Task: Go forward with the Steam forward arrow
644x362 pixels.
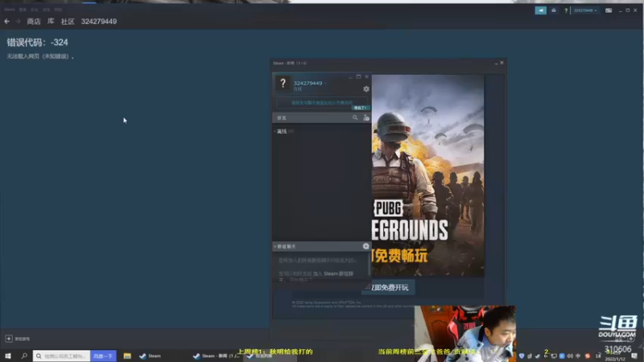Action: [x=18, y=22]
